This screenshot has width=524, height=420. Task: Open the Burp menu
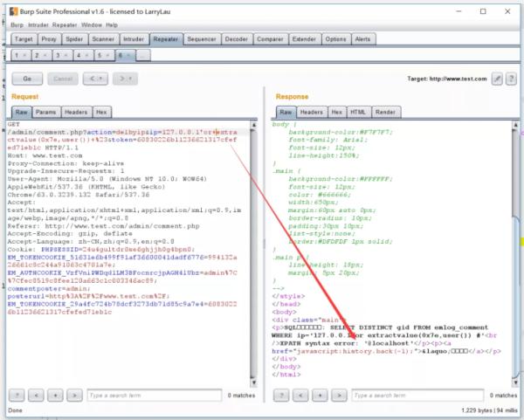17,25
